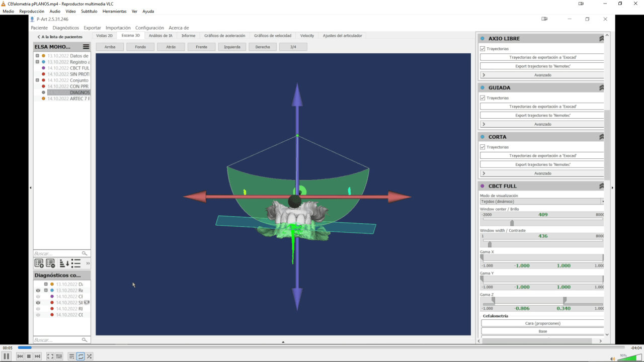
Task: Collapse the left panel with the arrow handle
Action: (x=31, y=188)
